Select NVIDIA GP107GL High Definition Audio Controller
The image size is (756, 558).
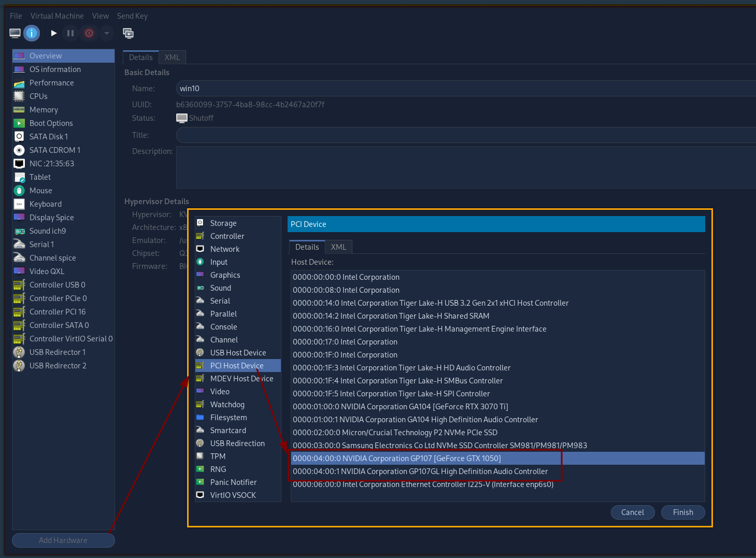[498, 471]
